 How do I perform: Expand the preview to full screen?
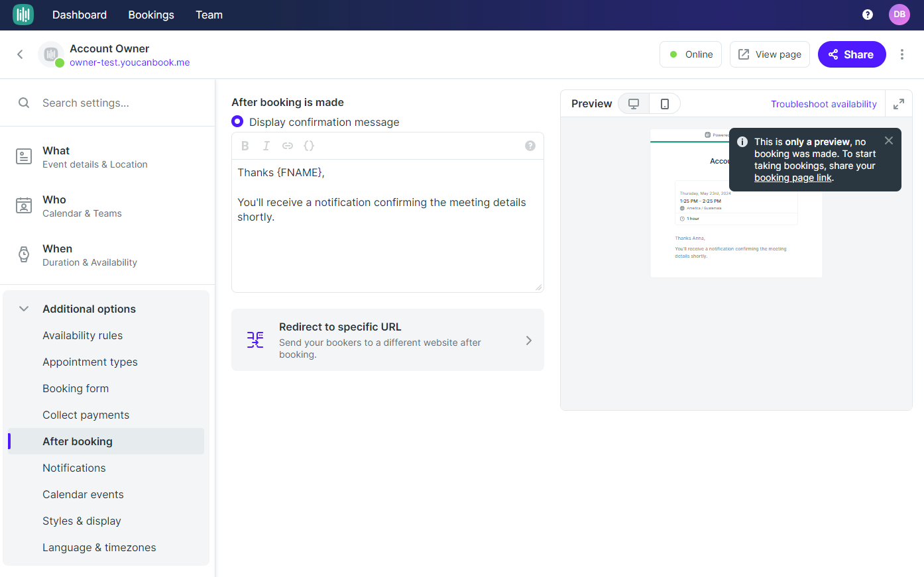[899, 104]
